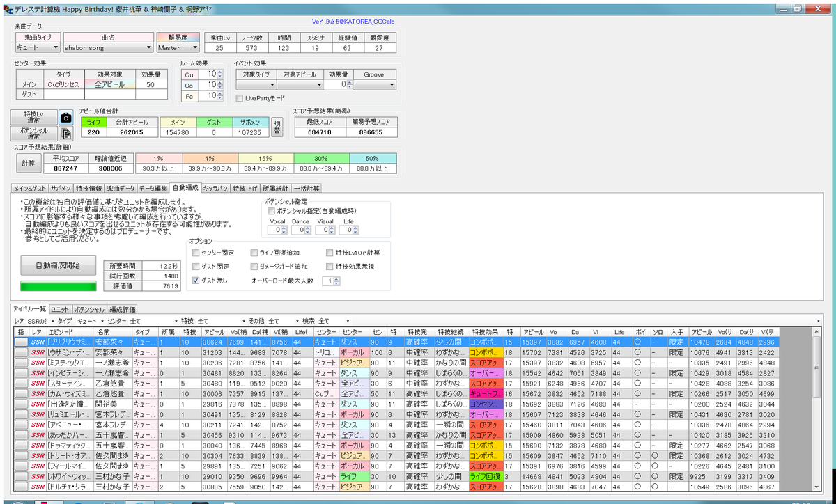
Task: Adjust the Cu room effect stepper
Action: pyautogui.click(x=219, y=74)
